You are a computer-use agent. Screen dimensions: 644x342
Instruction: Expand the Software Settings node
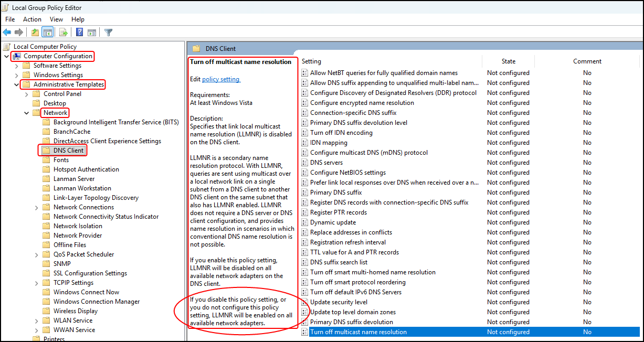pos(17,66)
